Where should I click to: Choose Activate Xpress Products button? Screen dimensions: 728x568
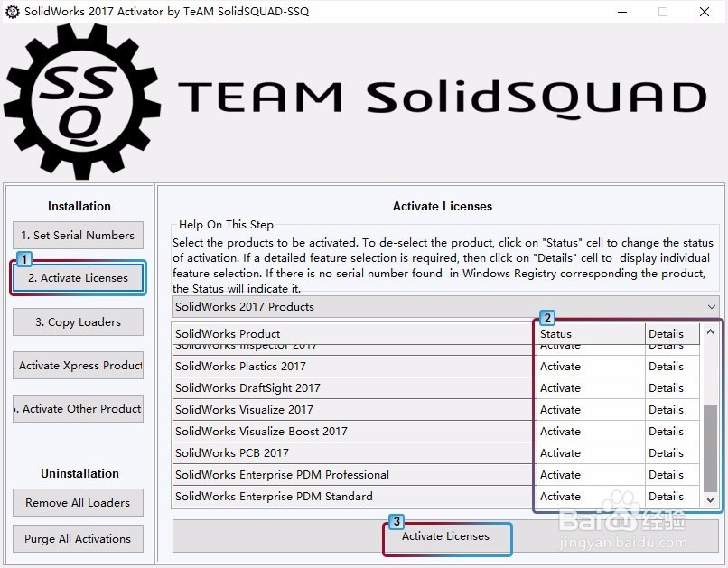point(78,365)
